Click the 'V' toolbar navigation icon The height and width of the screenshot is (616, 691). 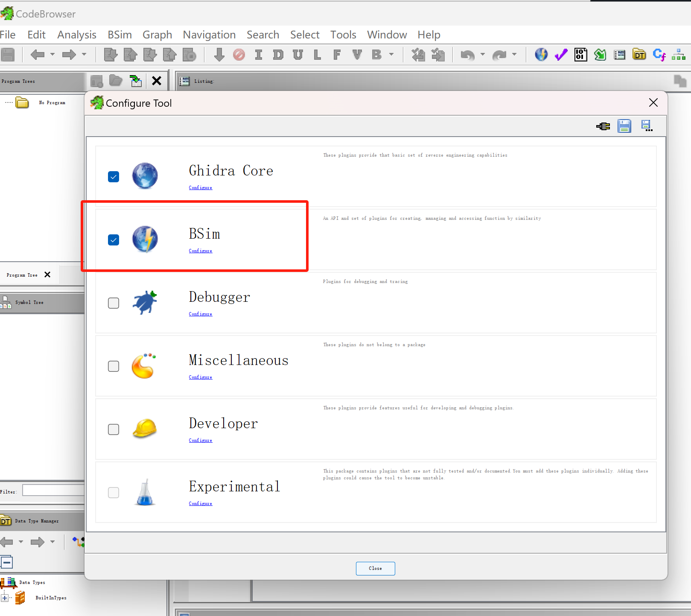(357, 55)
